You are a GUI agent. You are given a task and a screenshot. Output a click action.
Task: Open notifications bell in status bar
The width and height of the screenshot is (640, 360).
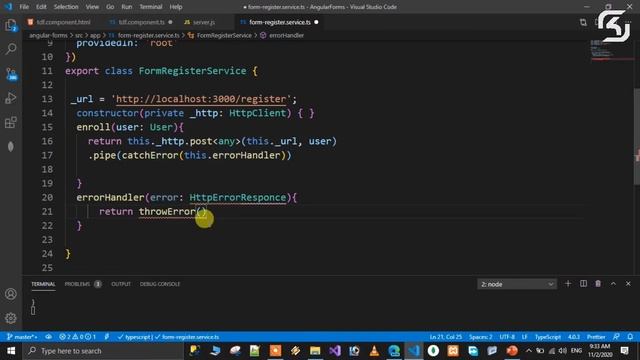pos(630,337)
